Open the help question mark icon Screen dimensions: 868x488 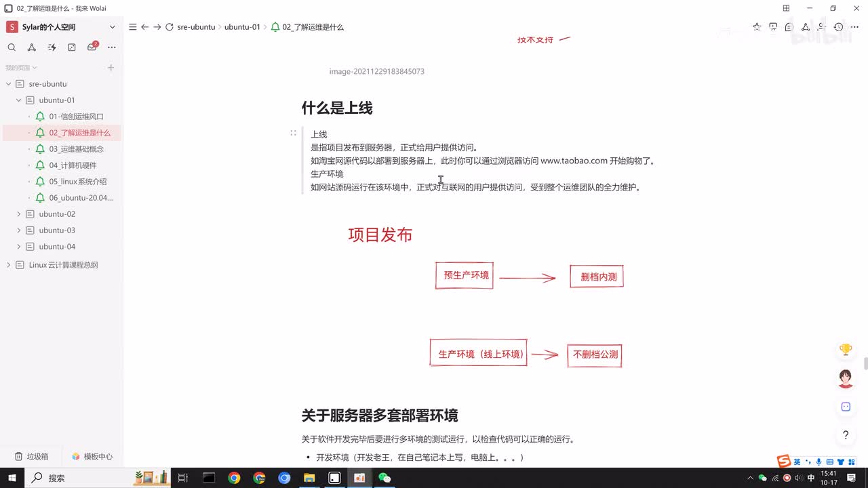tap(846, 435)
